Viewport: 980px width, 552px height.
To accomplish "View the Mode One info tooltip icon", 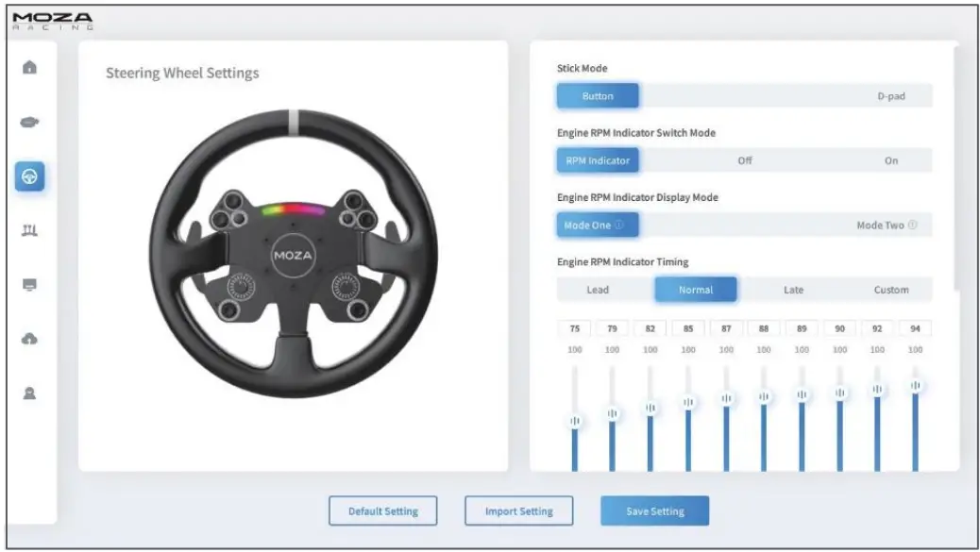I will point(620,224).
